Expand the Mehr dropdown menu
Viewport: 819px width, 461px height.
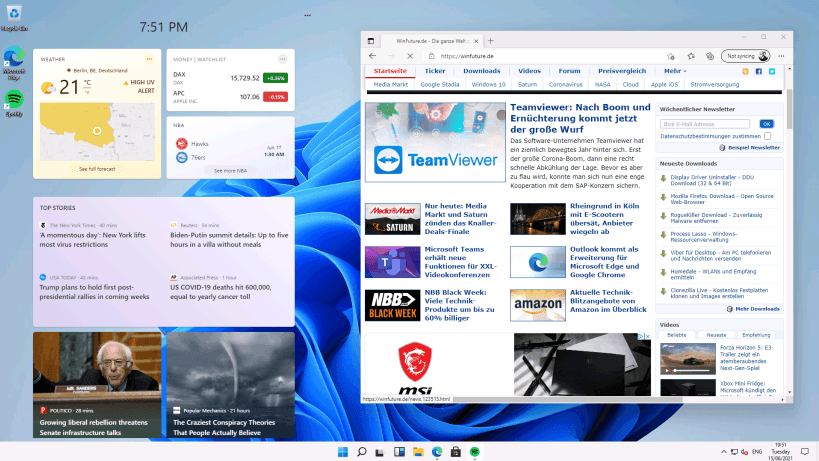pyautogui.click(x=677, y=71)
